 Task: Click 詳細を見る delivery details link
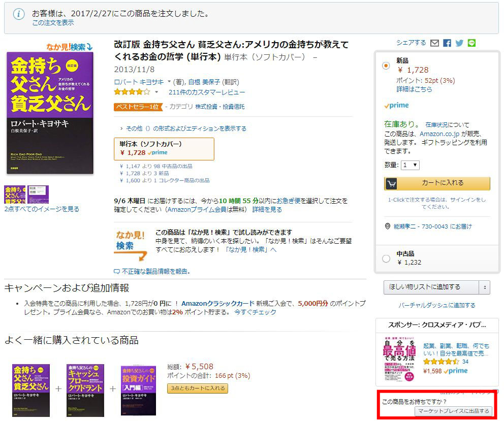pyautogui.click(x=267, y=210)
